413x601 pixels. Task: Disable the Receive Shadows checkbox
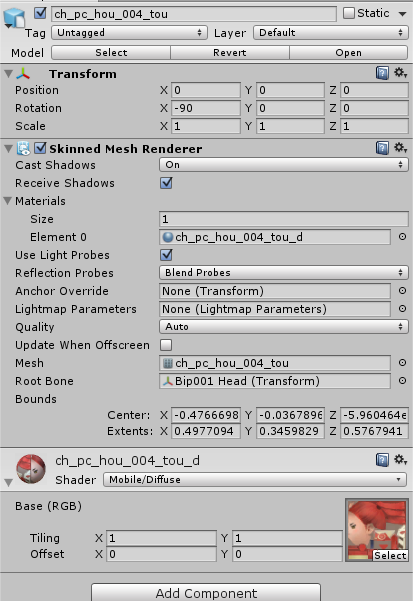(166, 183)
